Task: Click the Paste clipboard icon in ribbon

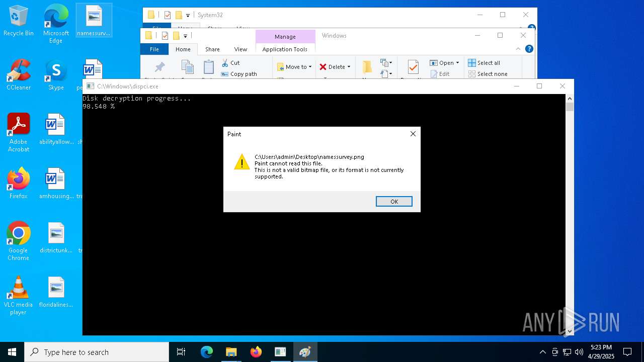Action: 208,68
